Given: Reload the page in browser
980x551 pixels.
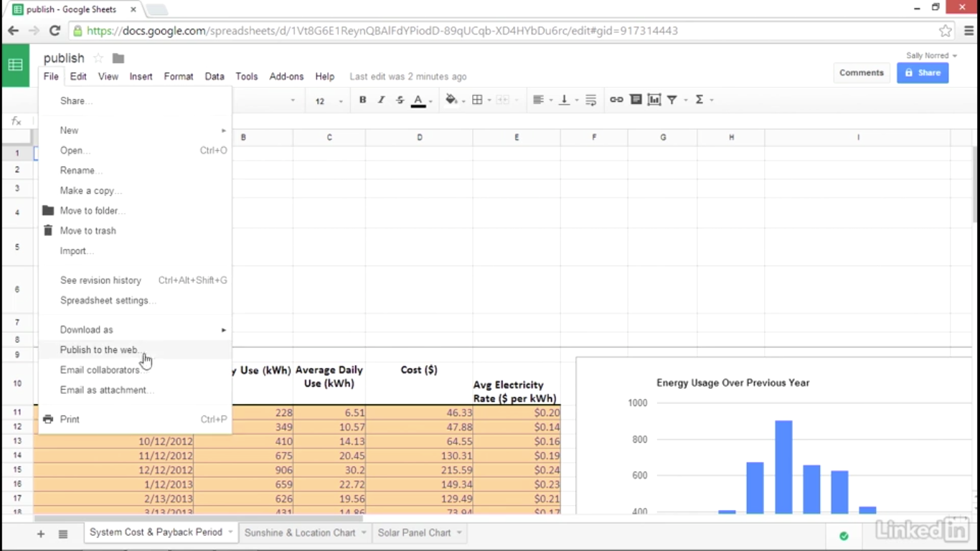Looking at the screenshot, I should click(55, 31).
